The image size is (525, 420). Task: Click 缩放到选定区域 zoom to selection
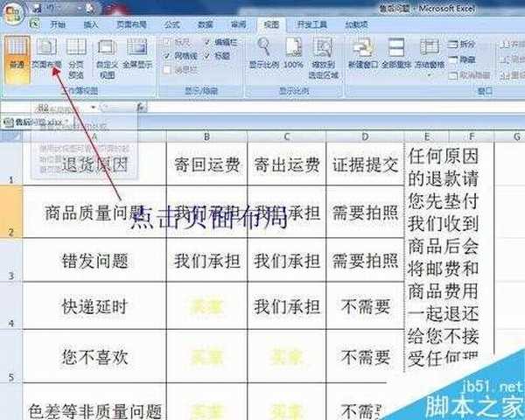[x=324, y=59]
